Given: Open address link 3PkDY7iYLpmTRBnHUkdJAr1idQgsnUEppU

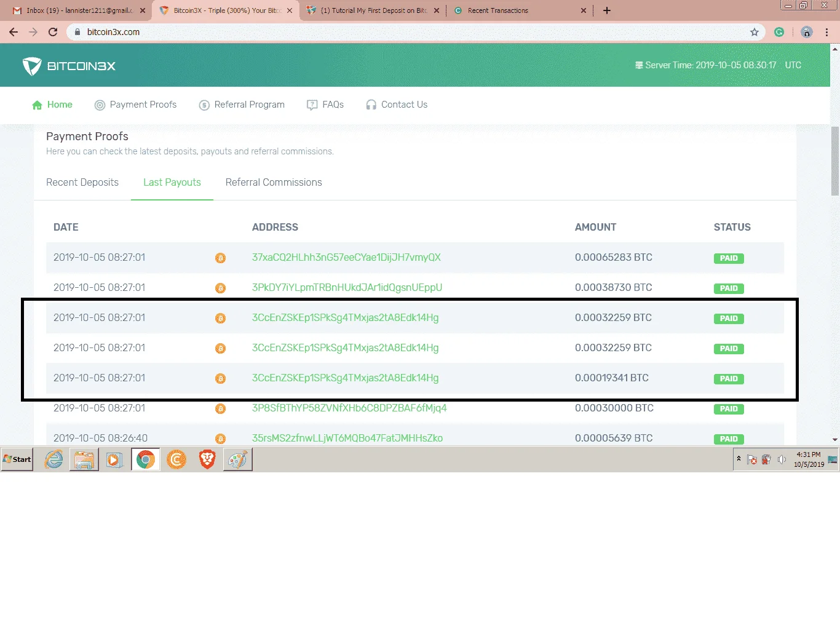Looking at the screenshot, I should tap(347, 287).
